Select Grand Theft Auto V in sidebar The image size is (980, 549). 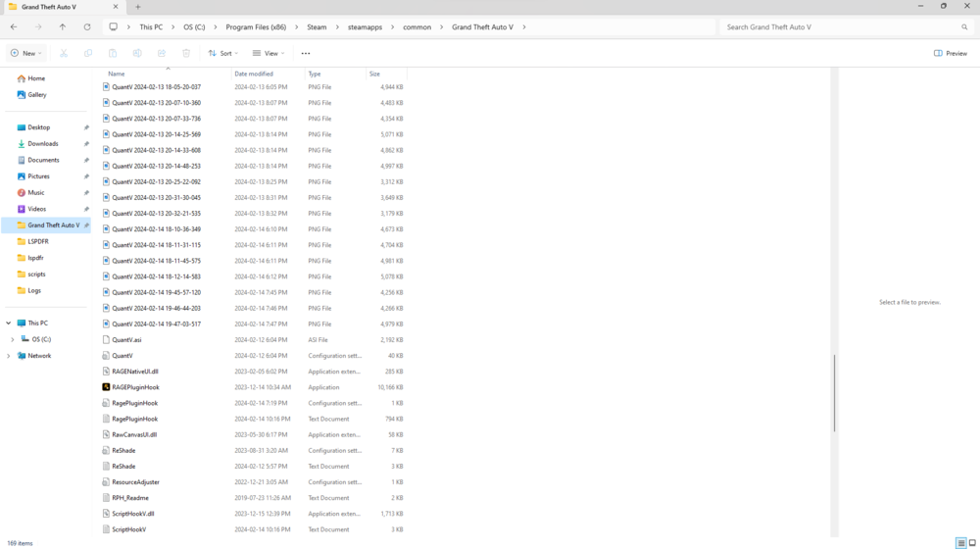pos(48,225)
